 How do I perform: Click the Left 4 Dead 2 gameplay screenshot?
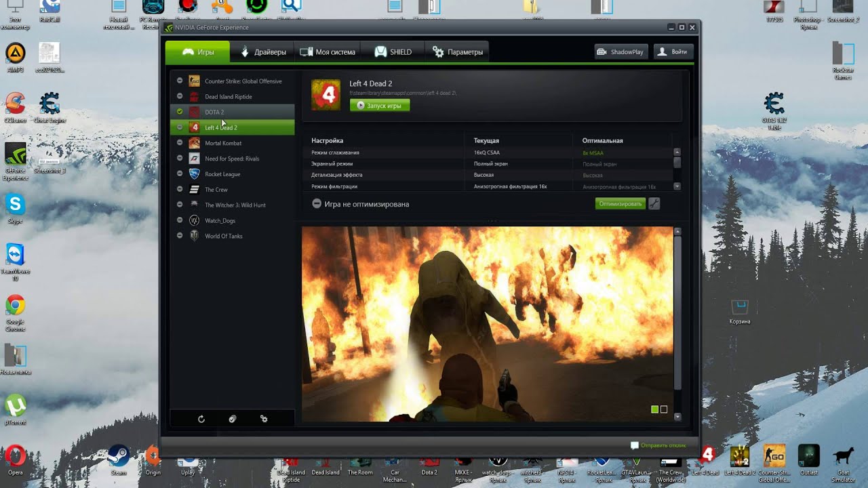click(x=488, y=324)
